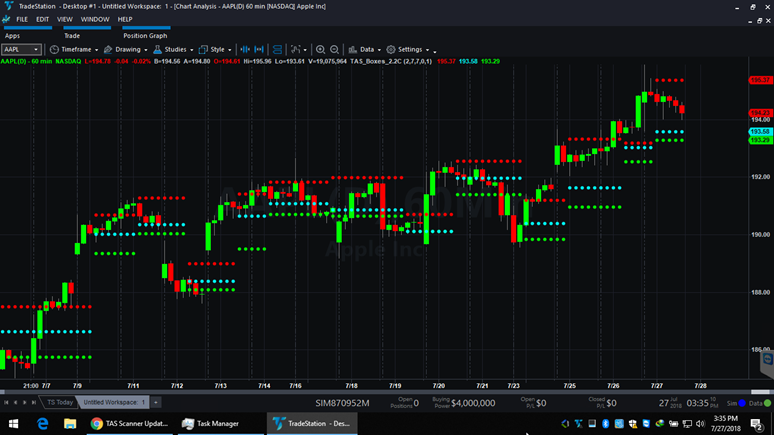
Task: Expand the pointer mode dropdown arrow
Action: [305, 50]
